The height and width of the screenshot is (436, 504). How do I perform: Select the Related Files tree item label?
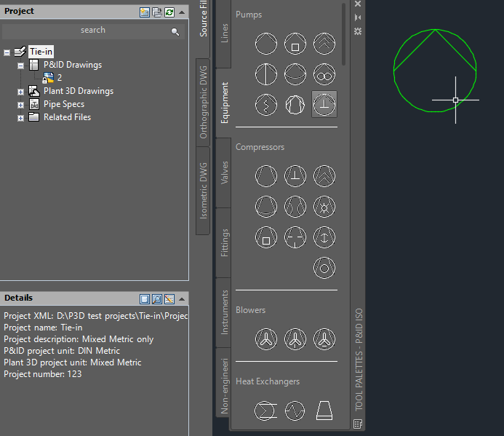67,117
